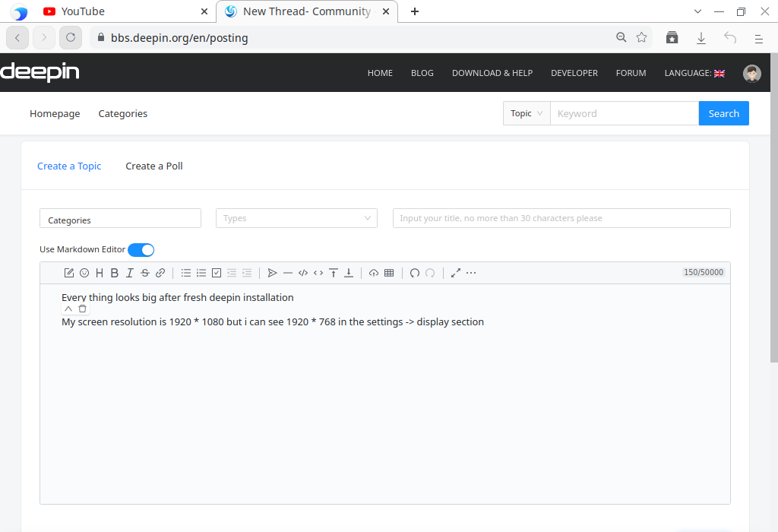Apply strikethrough formatting
The image size is (778, 532).
pos(145,273)
